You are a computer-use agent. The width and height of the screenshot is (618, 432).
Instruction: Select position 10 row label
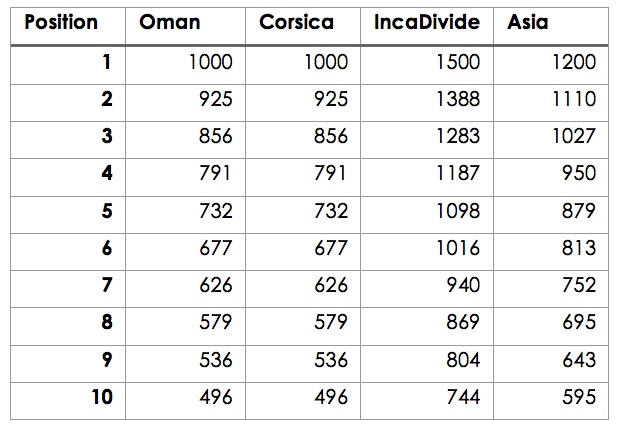(103, 397)
